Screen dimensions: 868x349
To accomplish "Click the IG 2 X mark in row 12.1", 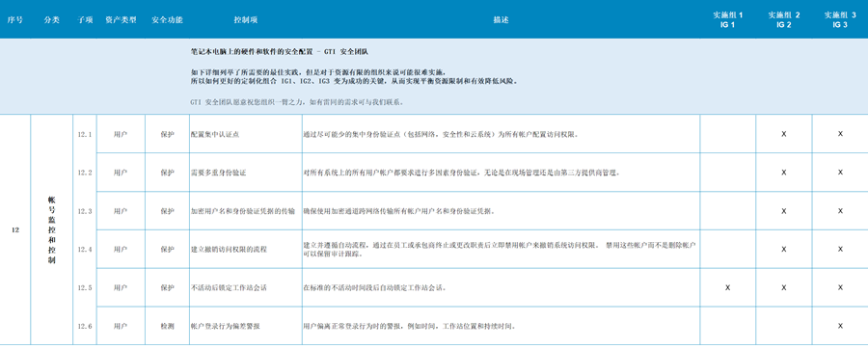I will 784,134.
